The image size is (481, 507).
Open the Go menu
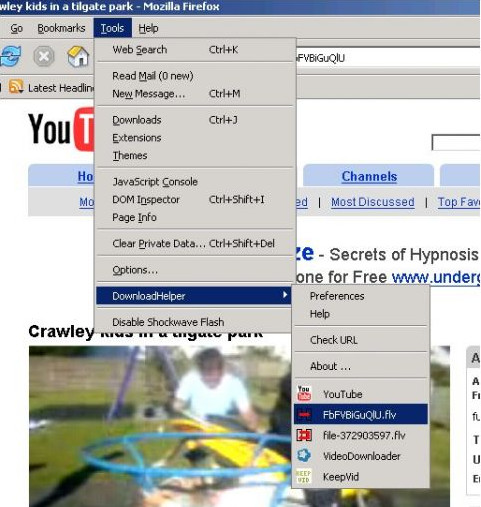17,28
